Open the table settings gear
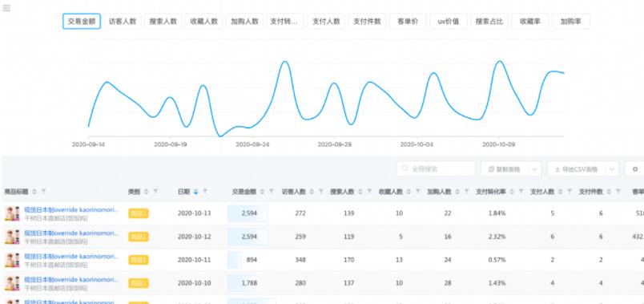 tap(635, 169)
